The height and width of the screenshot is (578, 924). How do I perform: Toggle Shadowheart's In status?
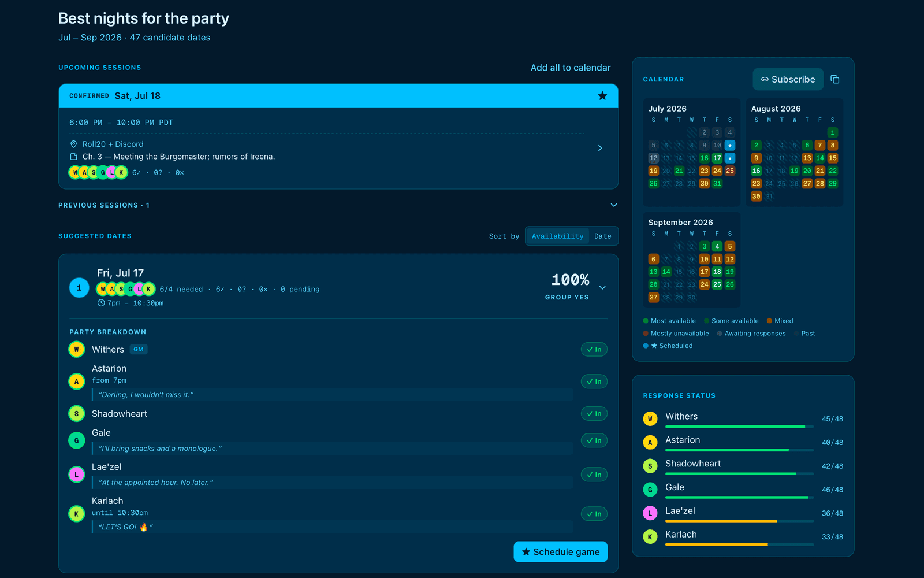point(594,414)
